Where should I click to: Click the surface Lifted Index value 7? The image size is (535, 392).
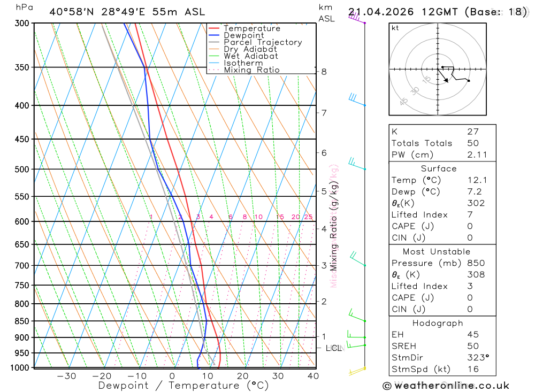[470, 215]
